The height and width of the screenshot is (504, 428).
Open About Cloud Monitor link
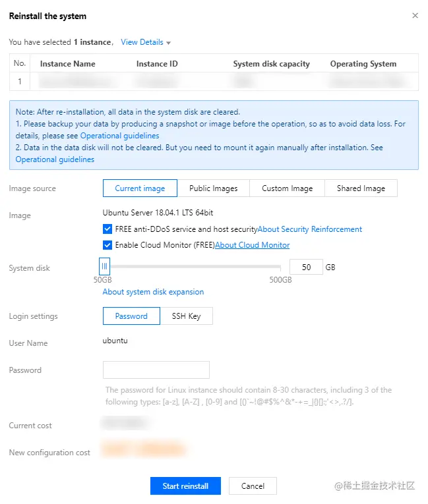pyautogui.click(x=253, y=245)
